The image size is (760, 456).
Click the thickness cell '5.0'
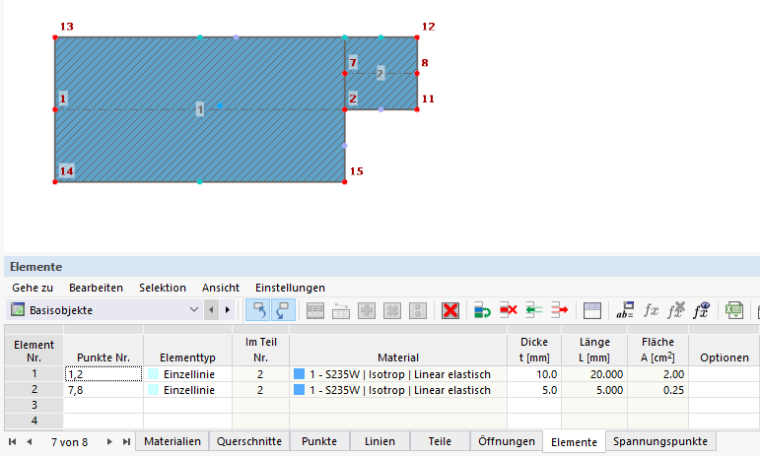pyautogui.click(x=534, y=390)
